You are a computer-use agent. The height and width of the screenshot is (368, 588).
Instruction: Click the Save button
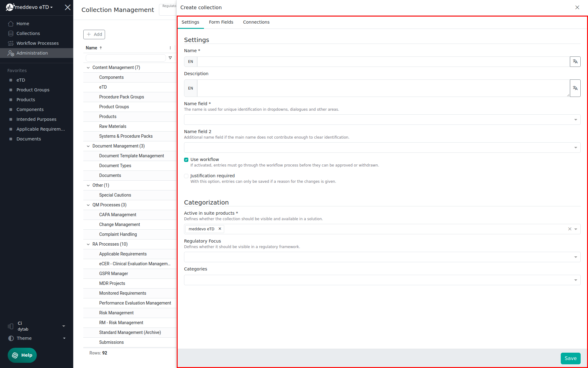(570, 358)
